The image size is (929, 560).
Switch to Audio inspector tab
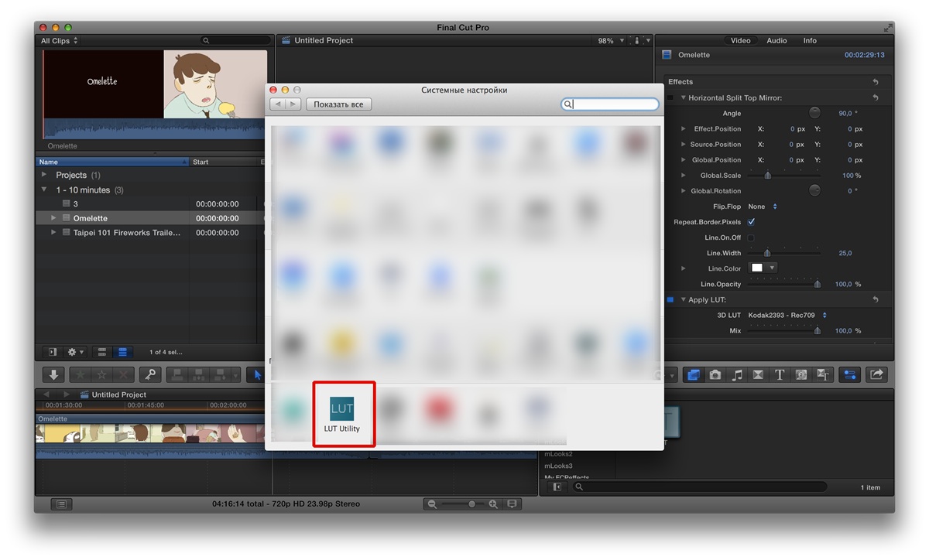(x=776, y=40)
